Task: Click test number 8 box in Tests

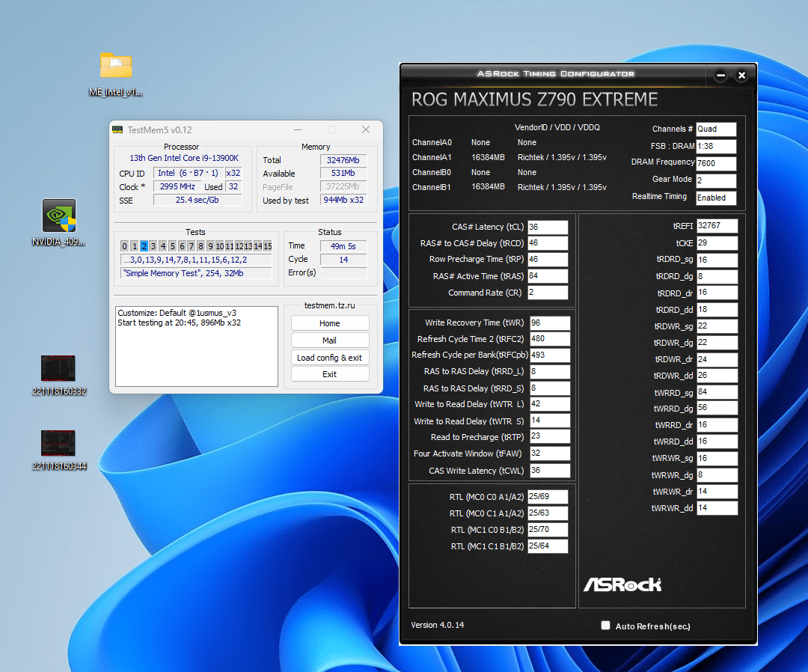Action: click(201, 245)
